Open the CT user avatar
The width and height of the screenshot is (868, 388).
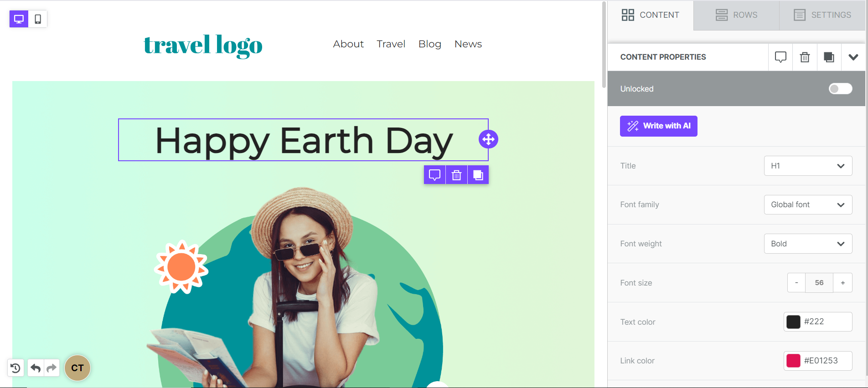pyautogui.click(x=77, y=368)
